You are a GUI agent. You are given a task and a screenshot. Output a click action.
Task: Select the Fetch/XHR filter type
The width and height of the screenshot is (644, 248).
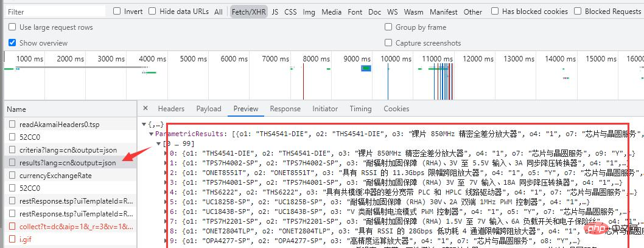pyautogui.click(x=248, y=12)
